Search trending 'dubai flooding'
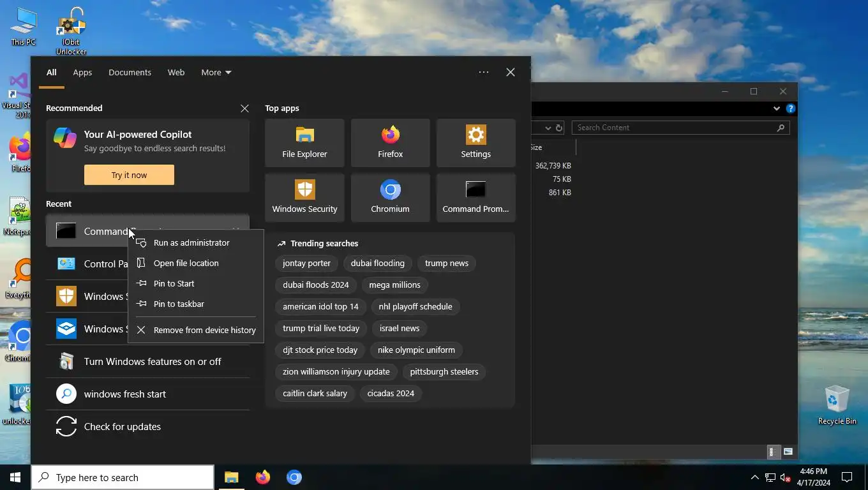 tap(377, 263)
